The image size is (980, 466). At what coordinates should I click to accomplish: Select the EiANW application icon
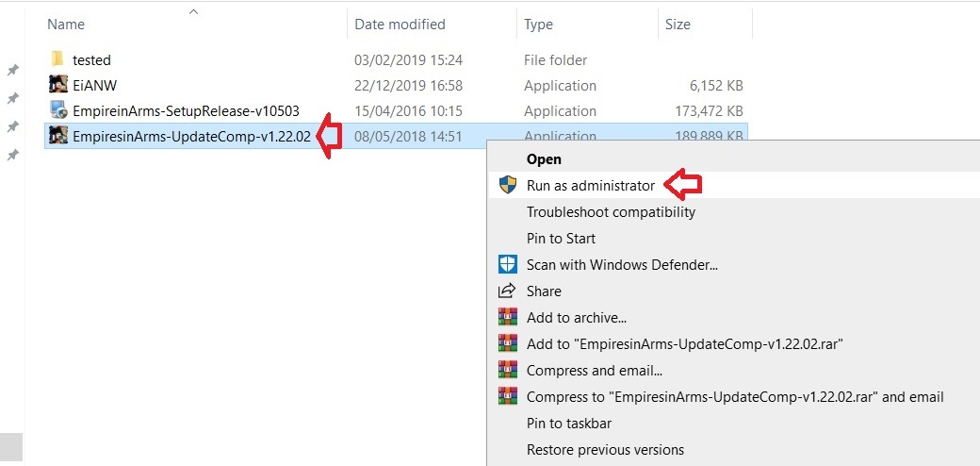pyautogui.click(x=57, y=85)
